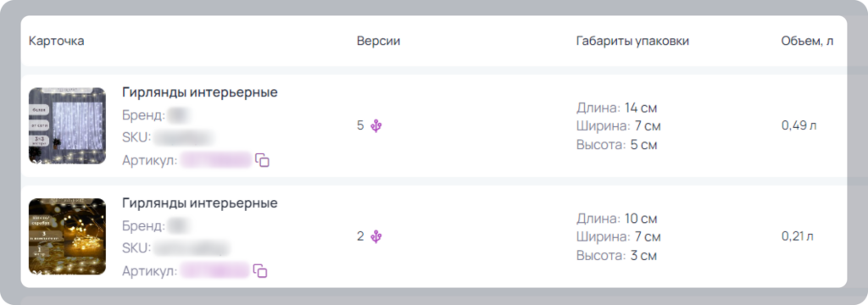
Task: Click the blurred article value in second row
Action: click(x=215, y=271)
